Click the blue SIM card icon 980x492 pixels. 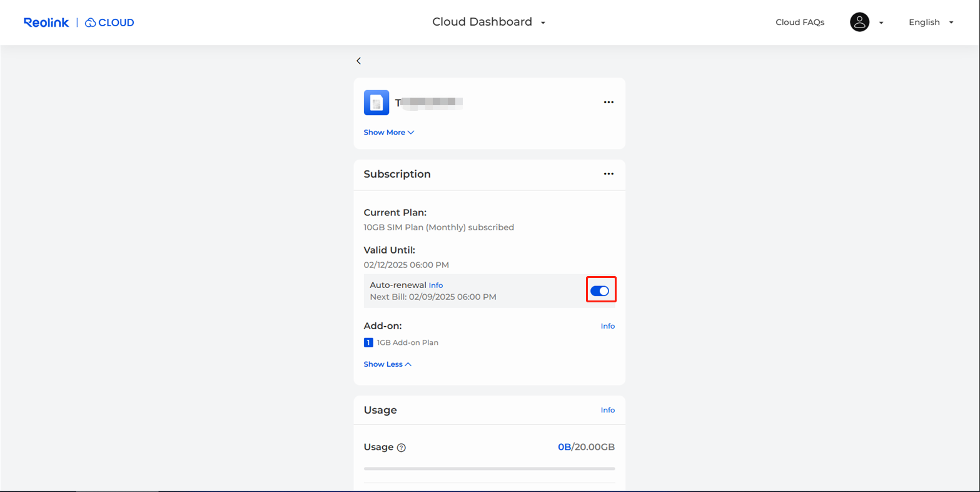[x=376, y=103]
